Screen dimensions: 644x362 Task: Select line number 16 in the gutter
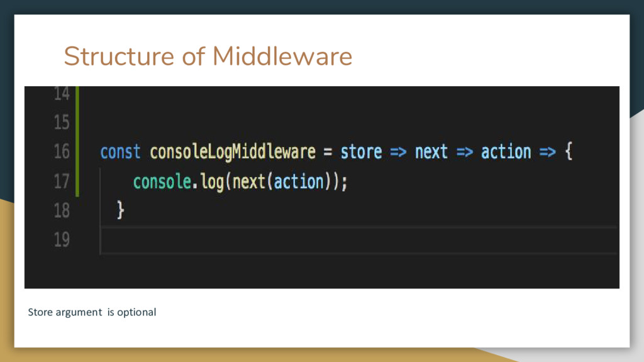[62, 151]
